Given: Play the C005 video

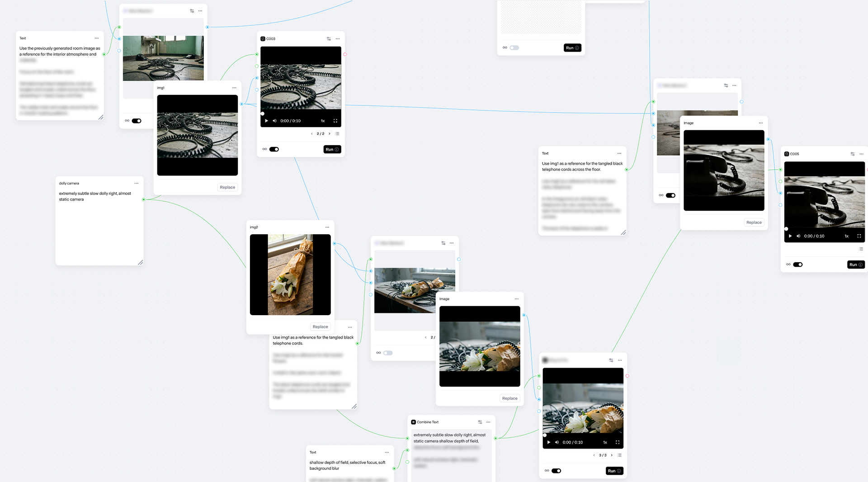Looking at the screenshot, I should 790,236.
